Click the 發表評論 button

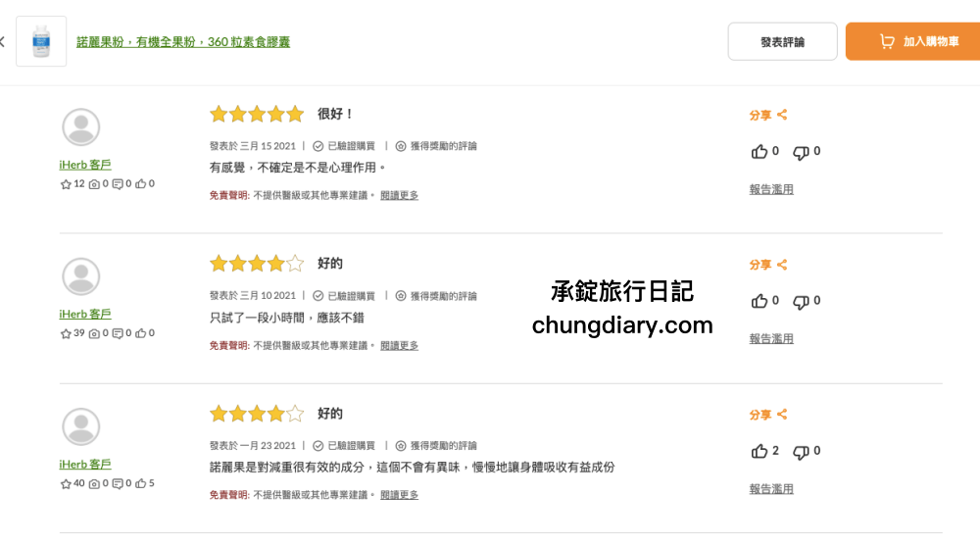782,42
